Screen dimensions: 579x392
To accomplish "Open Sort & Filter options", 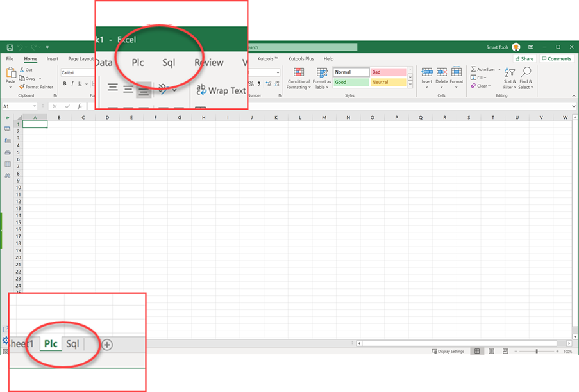I will (510, 78).
